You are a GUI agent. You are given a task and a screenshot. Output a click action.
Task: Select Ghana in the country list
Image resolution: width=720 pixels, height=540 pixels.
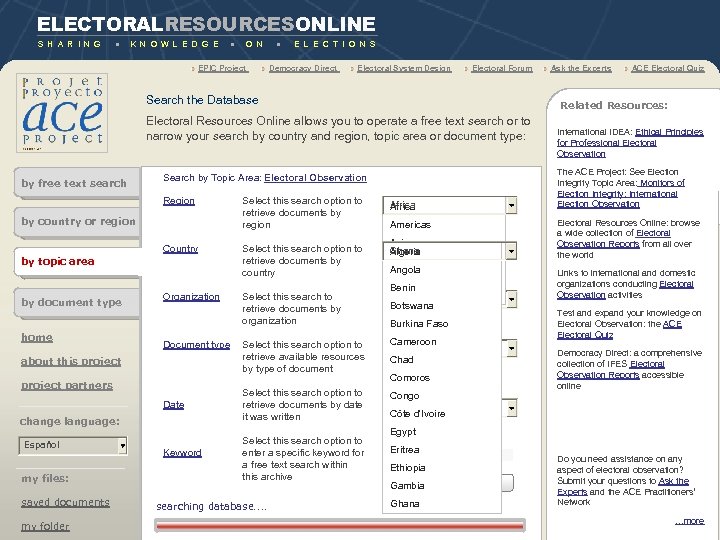[x=442, y=504]
